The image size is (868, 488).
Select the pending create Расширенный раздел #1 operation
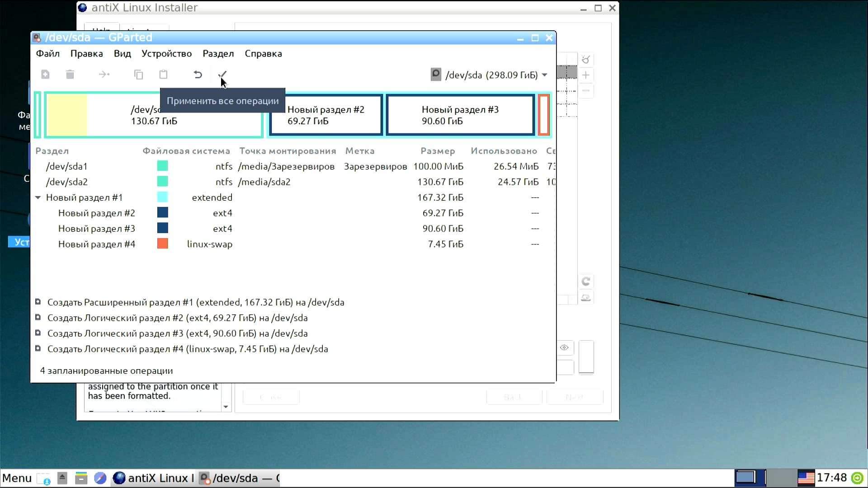click(196, 302)
